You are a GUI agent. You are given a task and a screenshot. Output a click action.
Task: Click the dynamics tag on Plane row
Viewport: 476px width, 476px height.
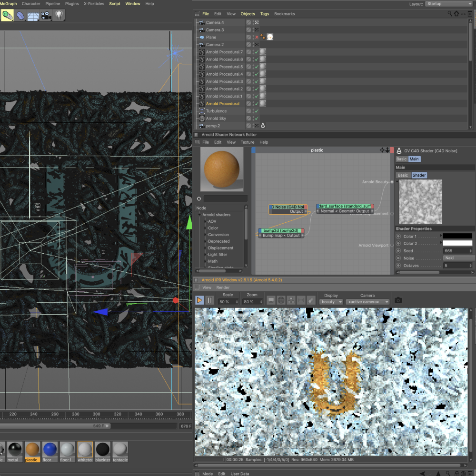coord(263,37)
